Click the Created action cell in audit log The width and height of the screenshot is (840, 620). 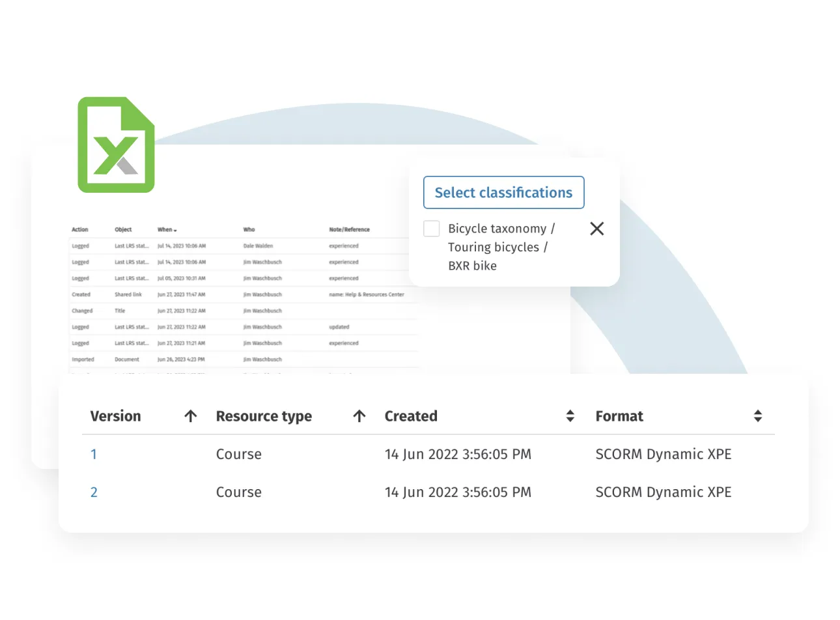point(81,294)
